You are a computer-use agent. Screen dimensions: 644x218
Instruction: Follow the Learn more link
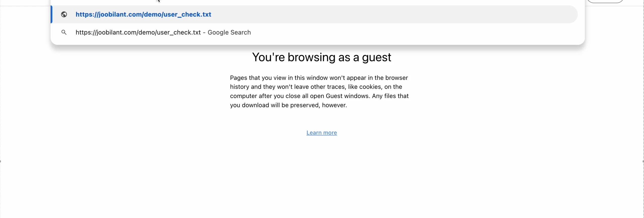[x=321, y=133]
